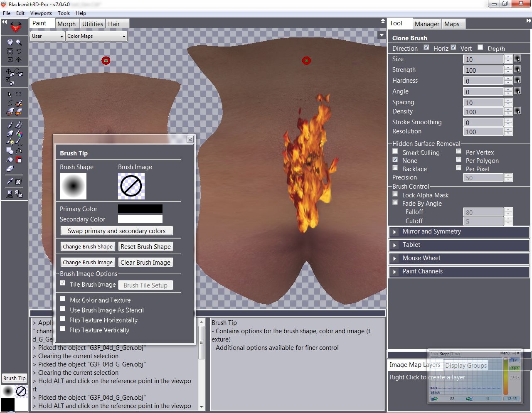
Task: Select the eyedropper color picker tool
Action: [10, 182]
